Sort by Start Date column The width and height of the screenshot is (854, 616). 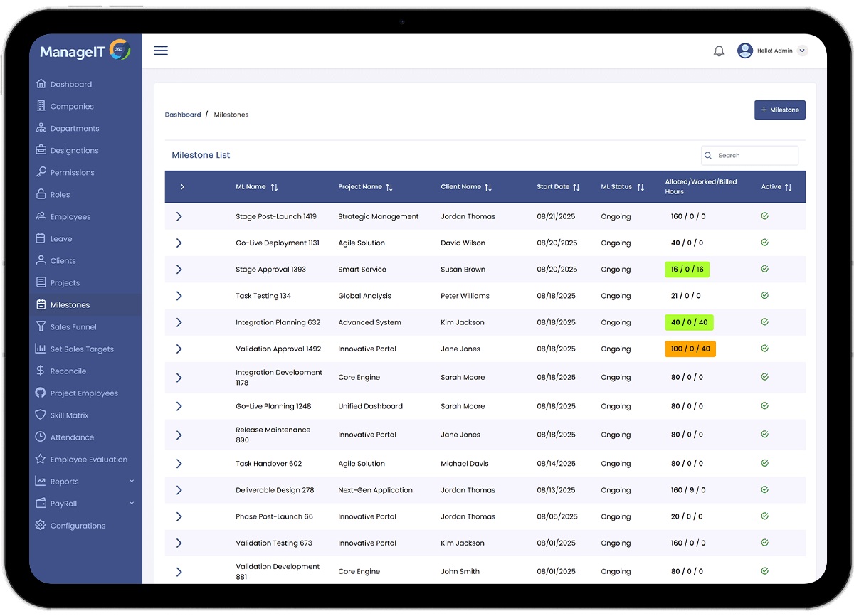pos(576,187)
